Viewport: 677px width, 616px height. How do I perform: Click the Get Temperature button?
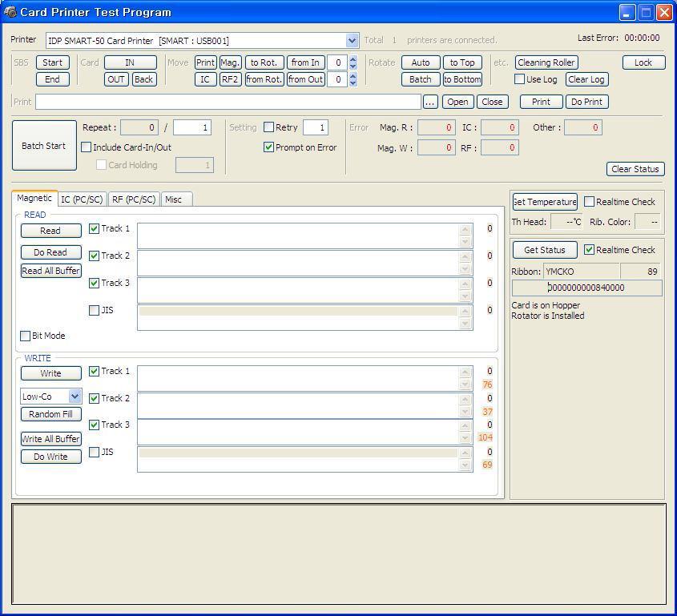[x=546, y=202]
